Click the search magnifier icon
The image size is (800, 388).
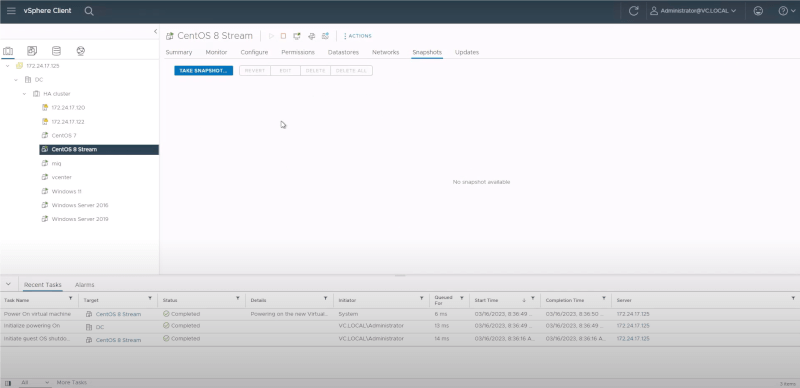coord(89,11)
